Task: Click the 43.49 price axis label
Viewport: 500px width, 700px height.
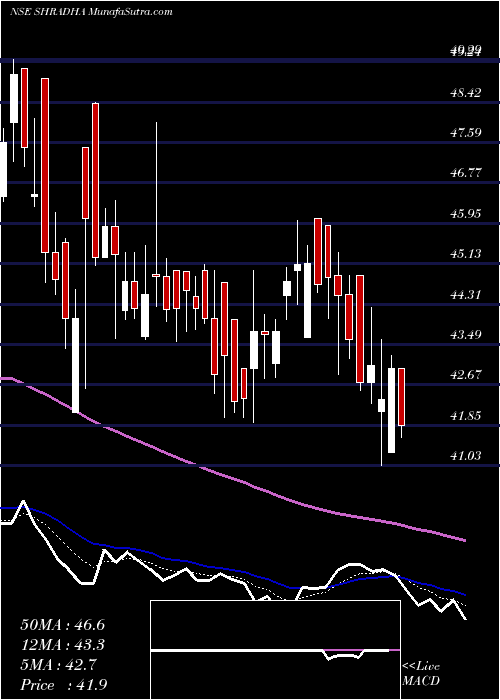Action: pyautogui.click(x=466, y=335)
